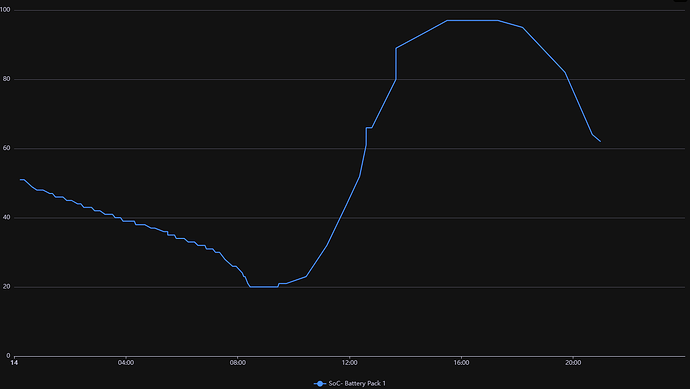
Task: Click the blue legend marker circle
Action: pos(320,384)
